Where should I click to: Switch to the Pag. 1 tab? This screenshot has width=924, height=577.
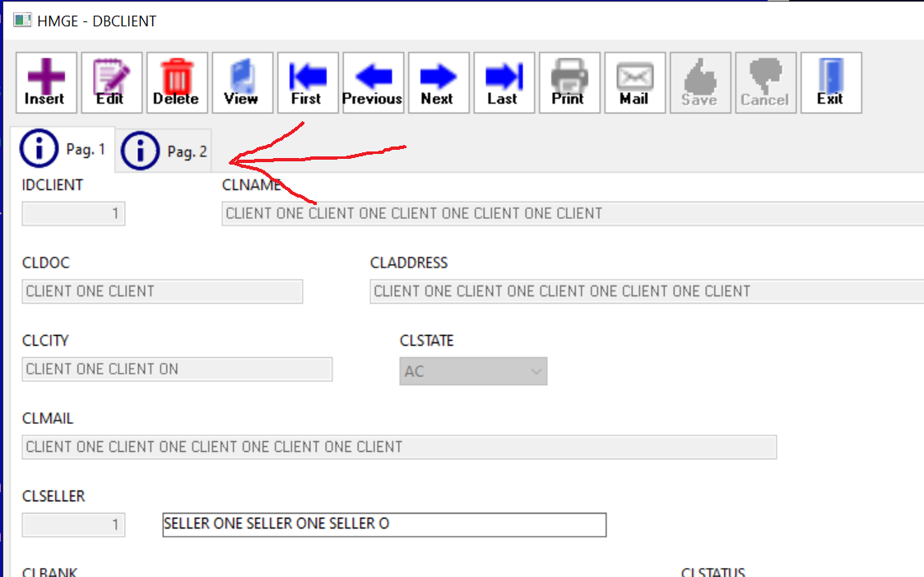click(63, 149)
